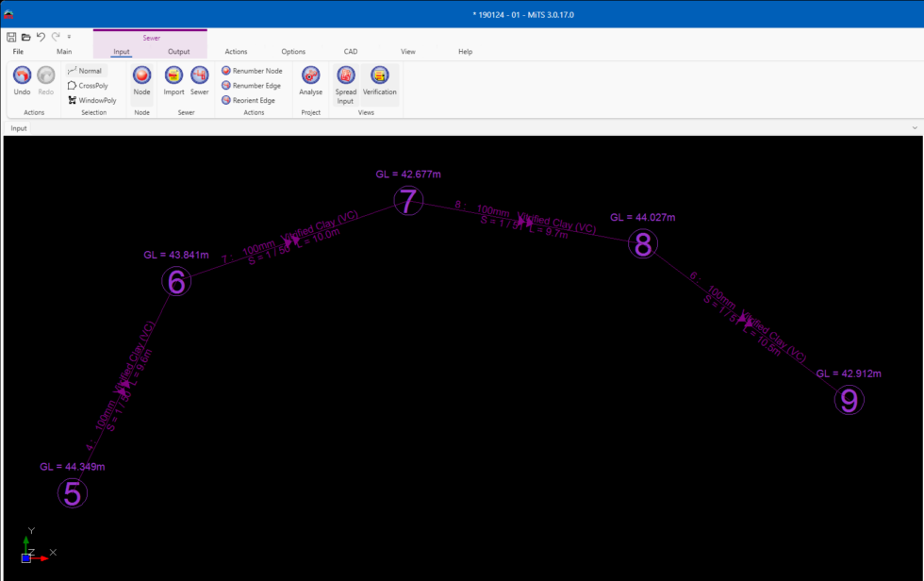924x581 pixels.
Task: Open the Spread Input view
Action: [346, 75]
